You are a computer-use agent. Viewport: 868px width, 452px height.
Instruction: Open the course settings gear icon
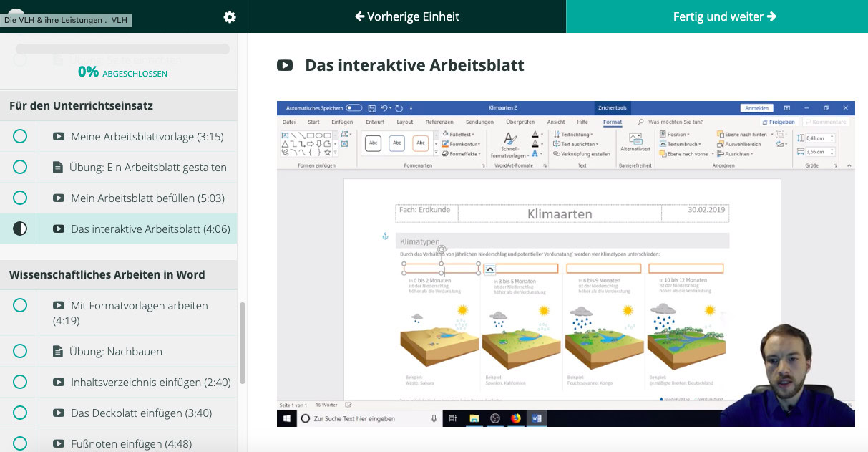point(230,16)
